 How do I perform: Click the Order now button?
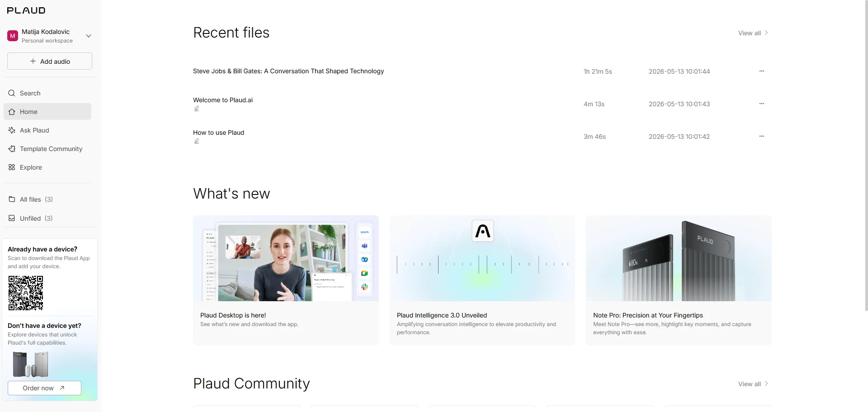click(44, 388)
